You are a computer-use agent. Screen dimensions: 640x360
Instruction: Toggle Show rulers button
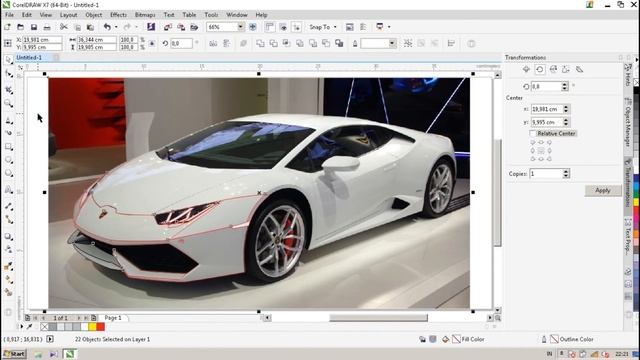pos(270,27)
